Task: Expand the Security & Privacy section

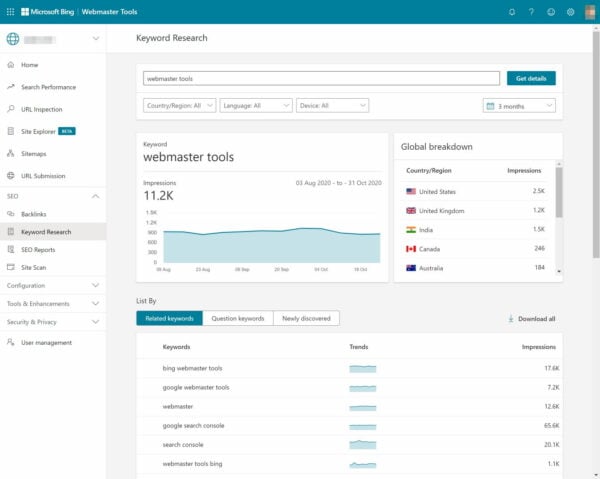Action: 95,322
